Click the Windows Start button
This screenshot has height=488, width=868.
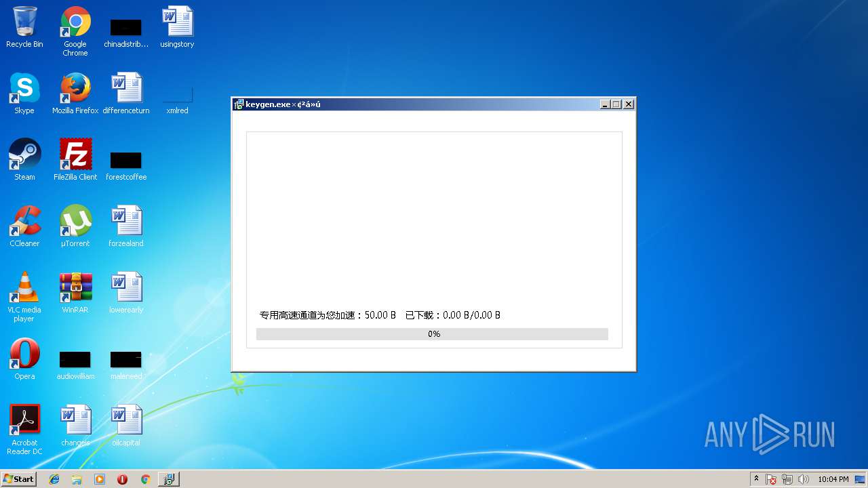[x=19, y=479]
